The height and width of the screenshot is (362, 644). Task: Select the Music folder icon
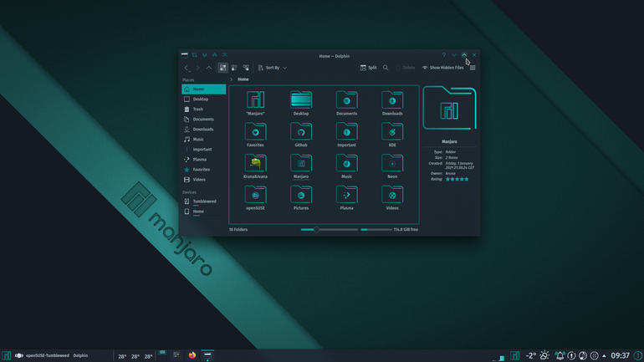coord(346,163)
